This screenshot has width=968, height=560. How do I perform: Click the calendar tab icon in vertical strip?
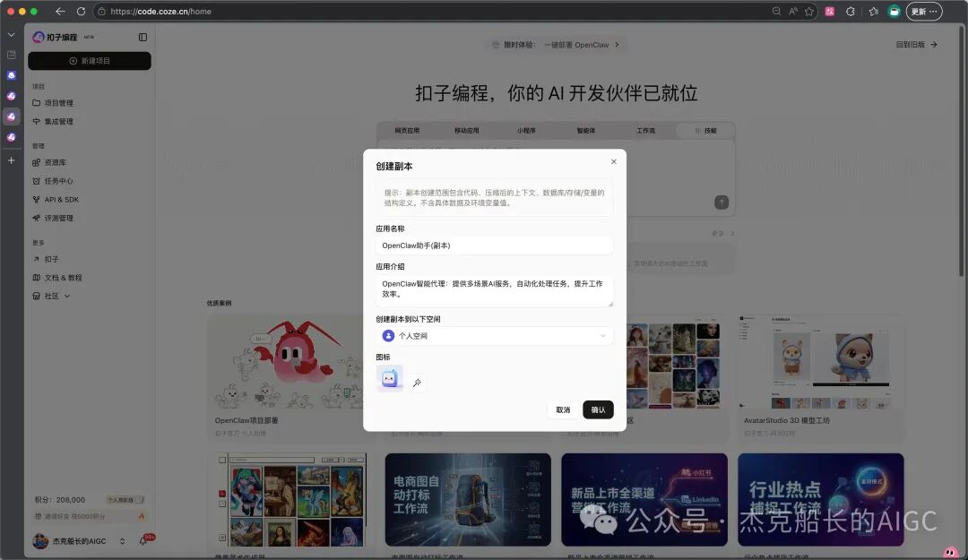[x=11, y=55]
